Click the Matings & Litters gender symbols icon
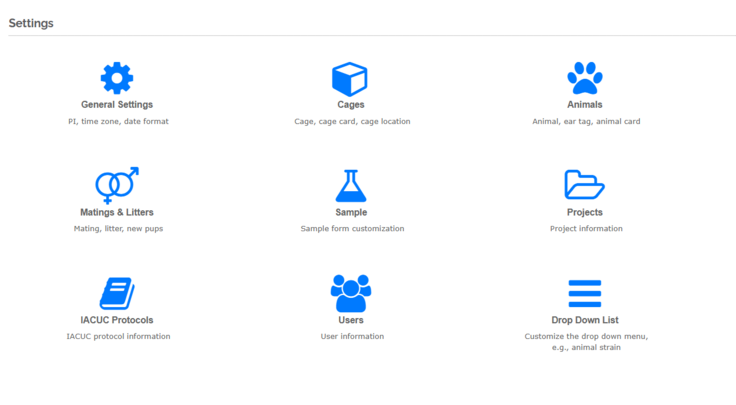 117,185
